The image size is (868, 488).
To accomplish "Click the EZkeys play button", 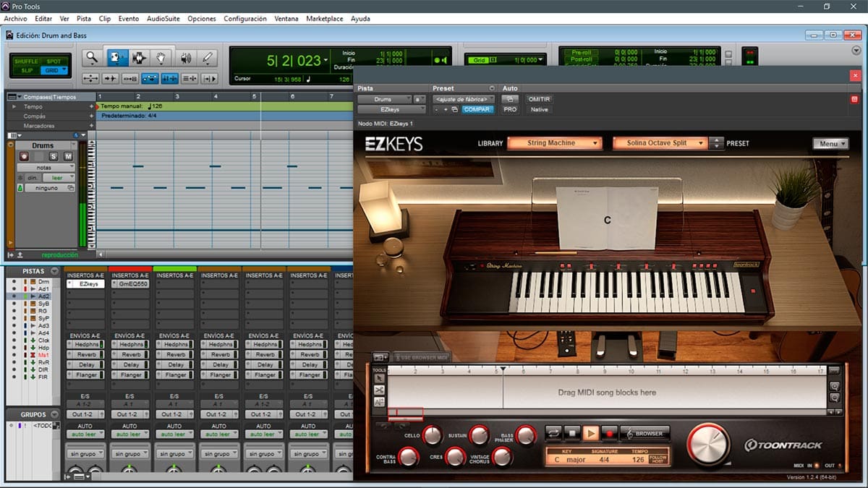I will tap(591, 433).
